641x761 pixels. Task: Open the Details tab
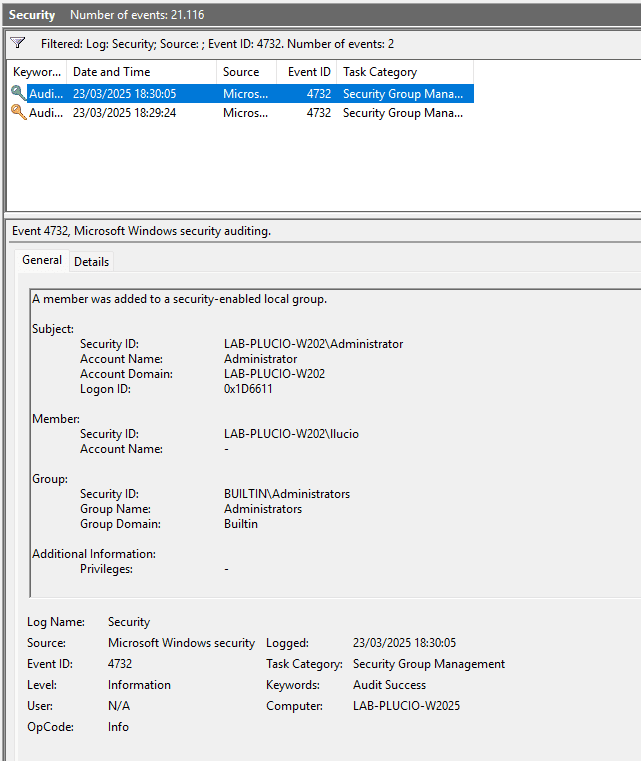click(91, 261)
